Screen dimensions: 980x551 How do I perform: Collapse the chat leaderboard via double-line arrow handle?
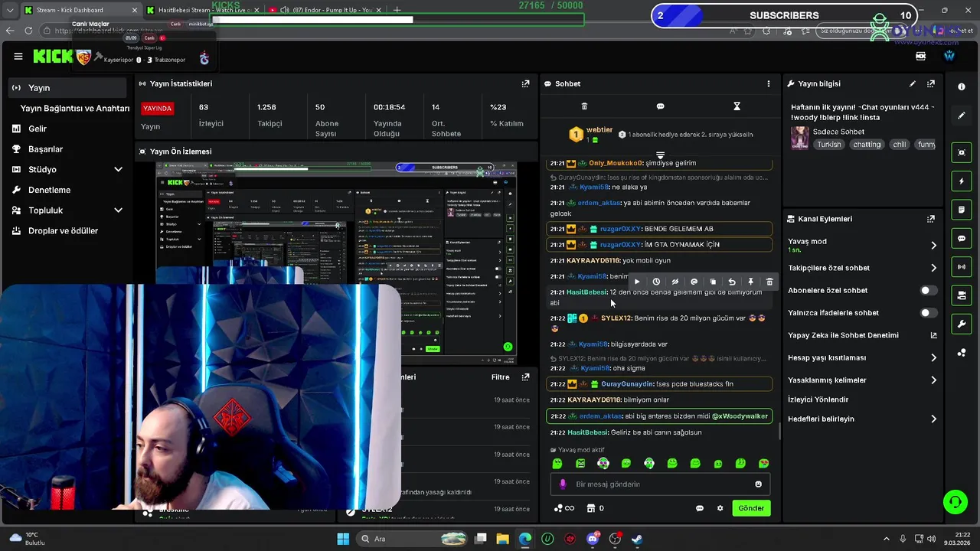pyautogui.click(x=660, y=155)
